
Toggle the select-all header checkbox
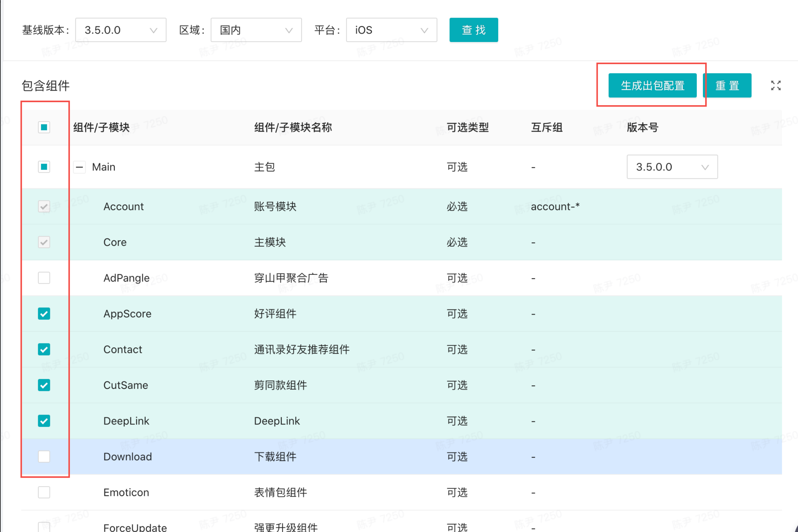44,128
